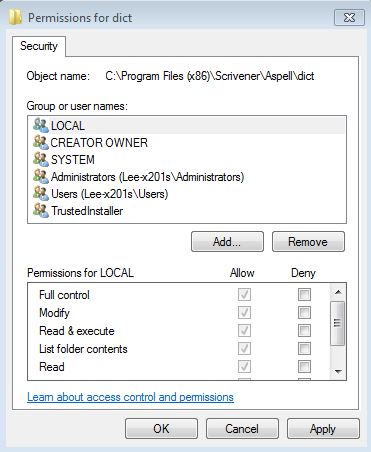Image resolution: width=371 pixels, height=452 pixels.
Task: Click the Apply button
Action: 323,428
